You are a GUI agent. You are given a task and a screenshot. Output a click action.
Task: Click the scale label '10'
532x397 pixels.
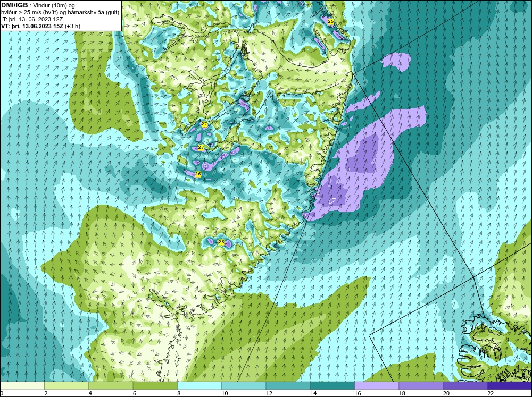coord(225,393)
